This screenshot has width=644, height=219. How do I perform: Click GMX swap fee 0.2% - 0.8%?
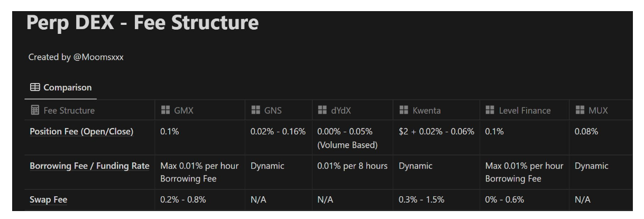pyautogui.click(x=200, y=199)
